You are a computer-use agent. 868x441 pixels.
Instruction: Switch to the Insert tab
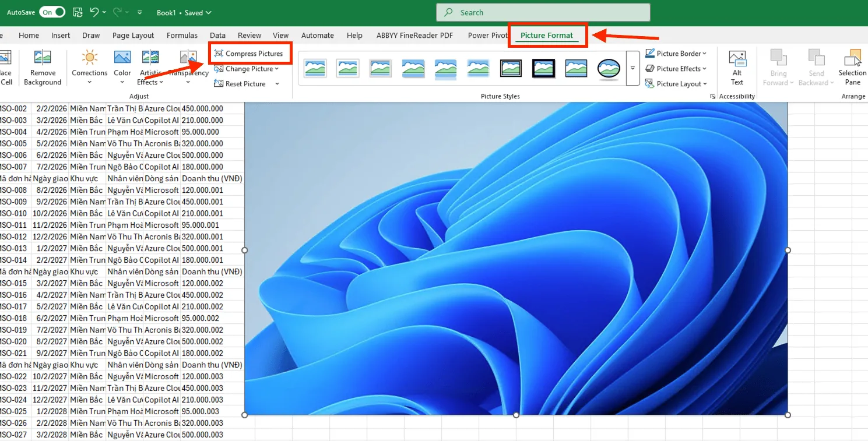tap(61, 36)
